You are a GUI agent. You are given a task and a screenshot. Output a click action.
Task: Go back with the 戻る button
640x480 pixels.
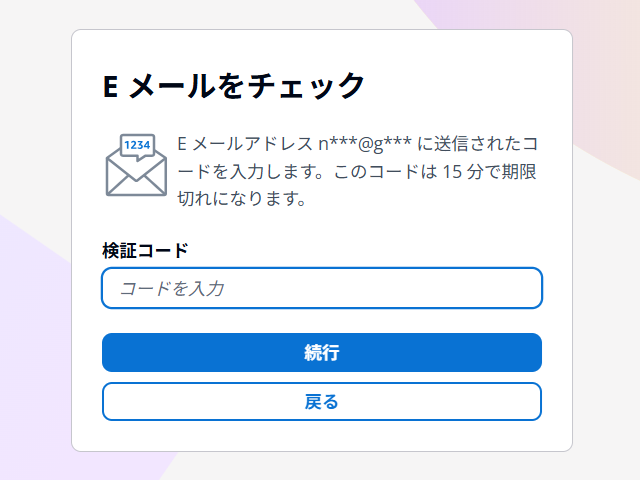(x=321, y=402)
